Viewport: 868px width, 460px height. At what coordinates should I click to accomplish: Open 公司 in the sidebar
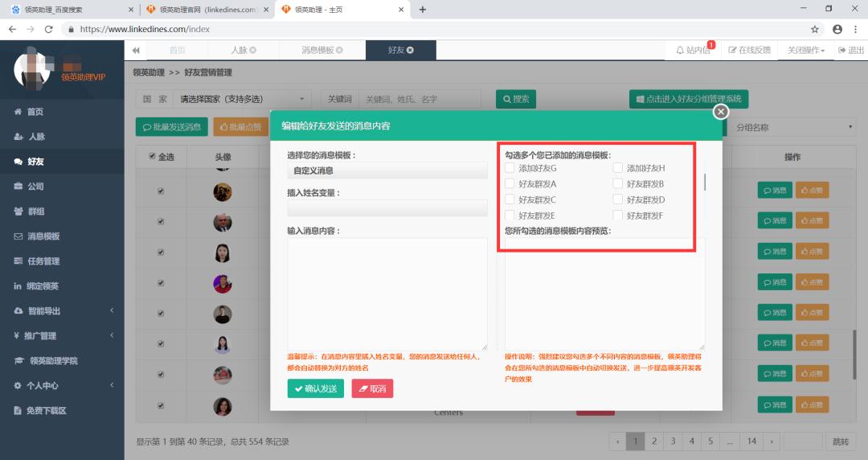[x=62, y=187]
